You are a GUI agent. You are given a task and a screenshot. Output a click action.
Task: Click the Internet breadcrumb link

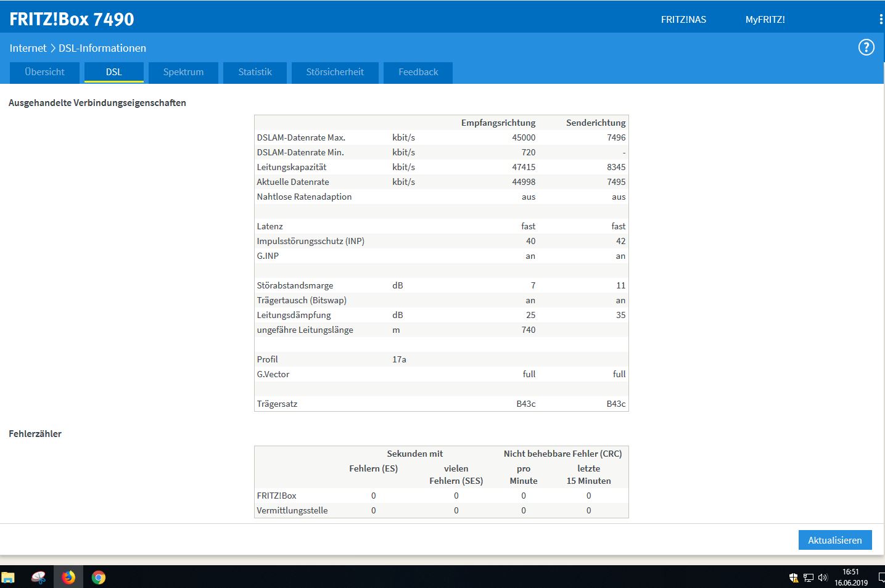(28, 48)
